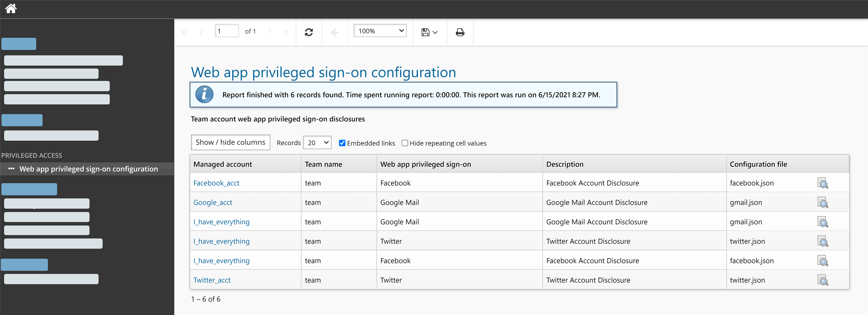868x315 pixels.
Task: Change the Records per page dropdown
Action: (317, 142)
